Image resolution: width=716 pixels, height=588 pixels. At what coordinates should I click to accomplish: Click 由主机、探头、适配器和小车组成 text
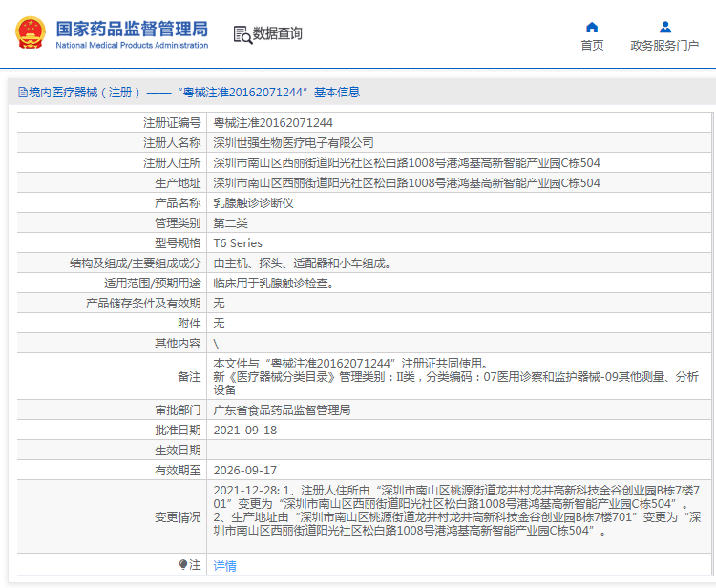[x=303, y=263]
